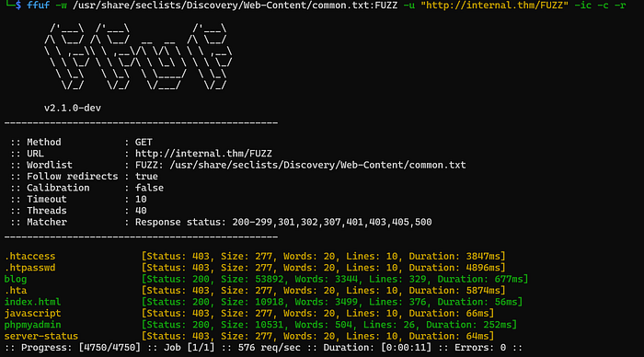The image size is (644, 357).
Task: Click Size: 10531 in phpmyadmin row
Action: point(252,325)
